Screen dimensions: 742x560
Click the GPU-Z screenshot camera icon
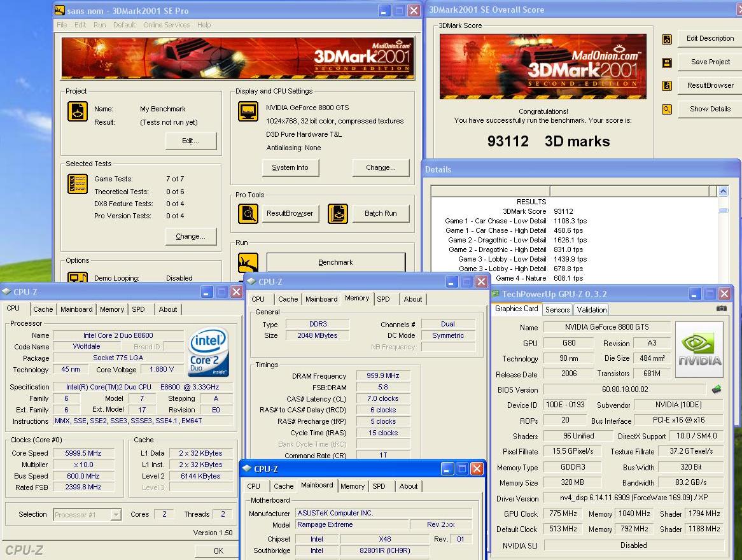coord(721,308)
